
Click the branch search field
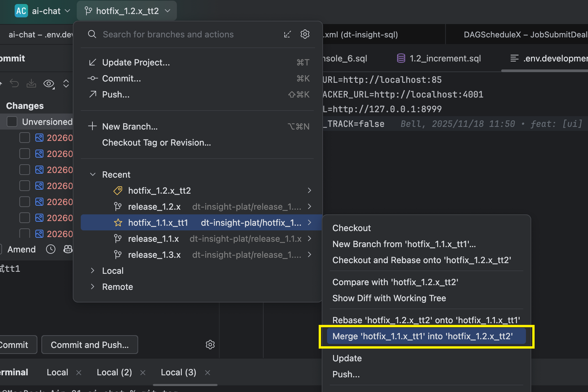(168, 34)
